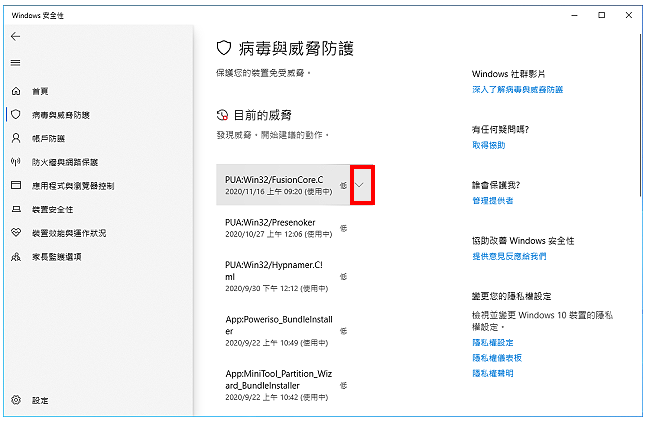Open 裝置安全性 in the sidebar
Viewport: 649px width, 432px height.
click(x=53, y=210)
